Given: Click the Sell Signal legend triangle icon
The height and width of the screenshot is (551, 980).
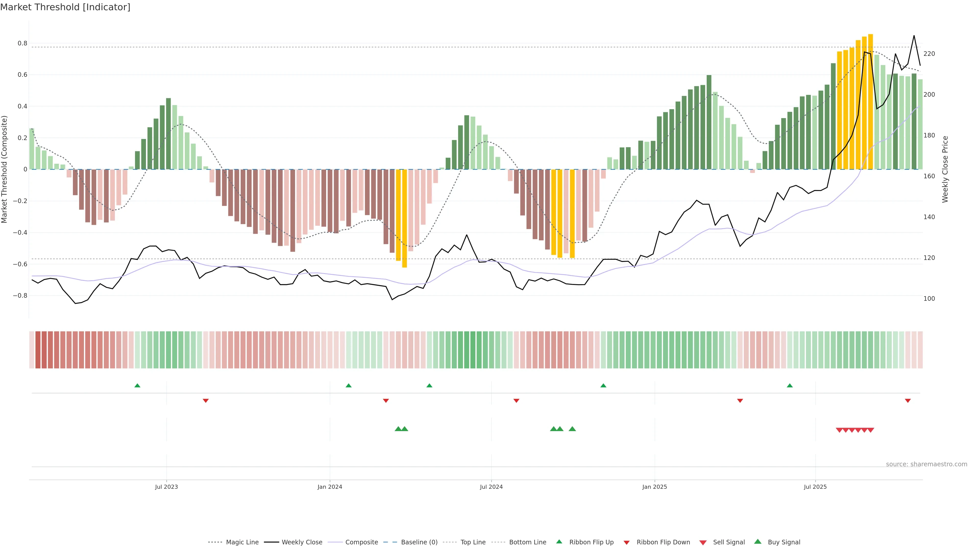Looking at the screenshot, I should tap(703, 543).
